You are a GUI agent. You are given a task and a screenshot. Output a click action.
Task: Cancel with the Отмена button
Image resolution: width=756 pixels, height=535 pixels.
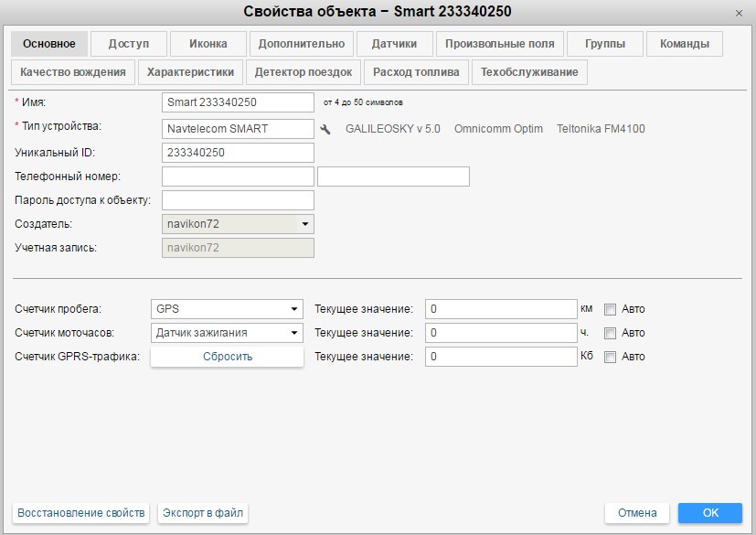[637, 513]
